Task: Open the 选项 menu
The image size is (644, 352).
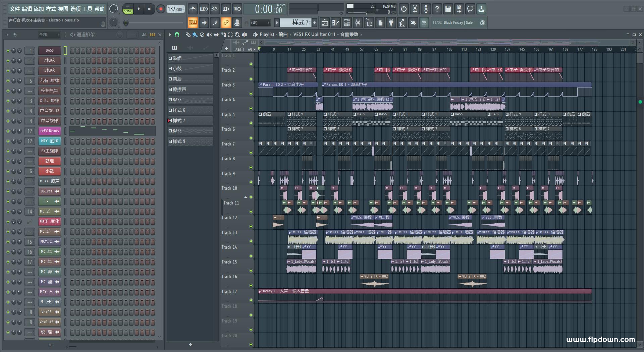Action: click(x=75, y=9)
